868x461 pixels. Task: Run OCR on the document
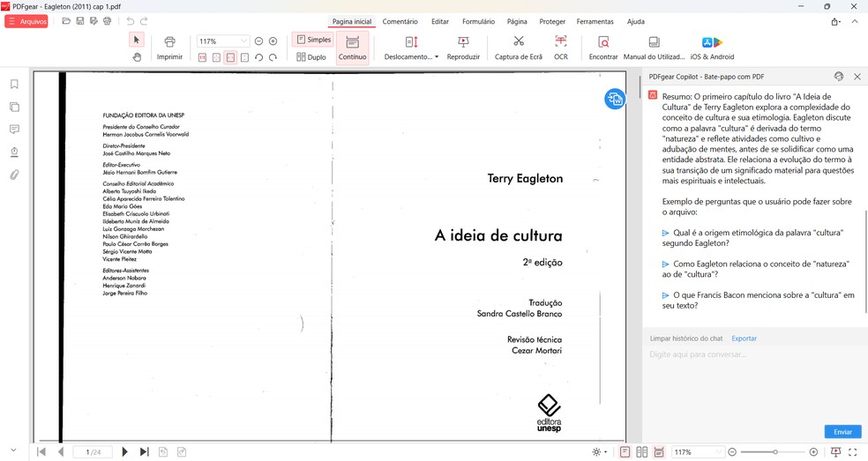[561, 48]
